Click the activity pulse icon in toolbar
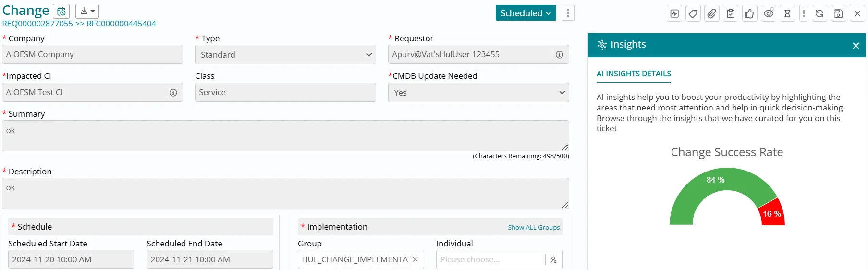 (x=674, y=13)
